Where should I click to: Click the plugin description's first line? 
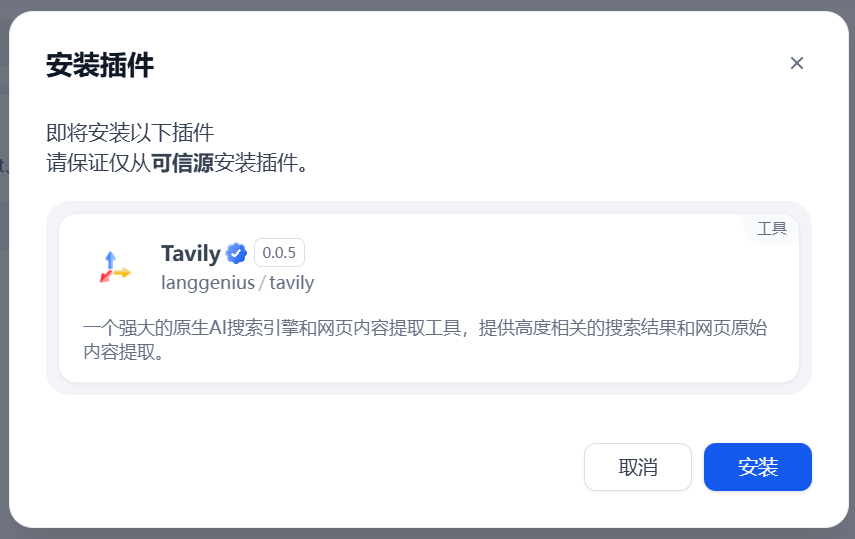click(x=425, y=328)
